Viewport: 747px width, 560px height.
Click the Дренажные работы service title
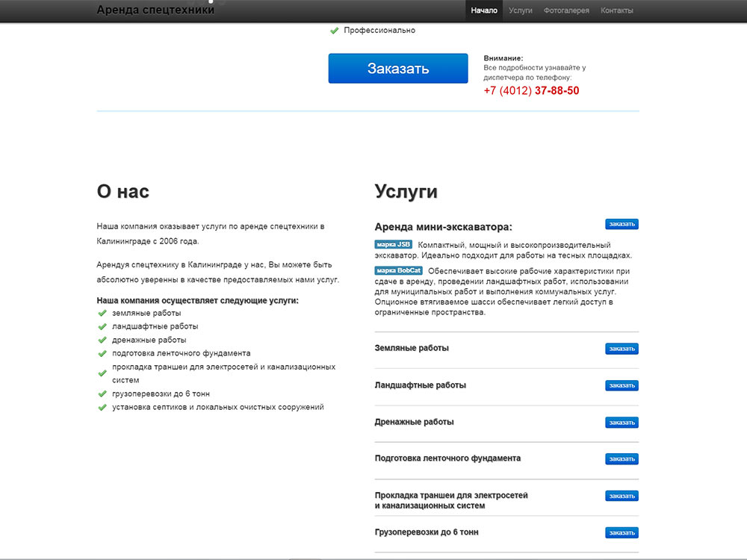click(x=414, y=422)
